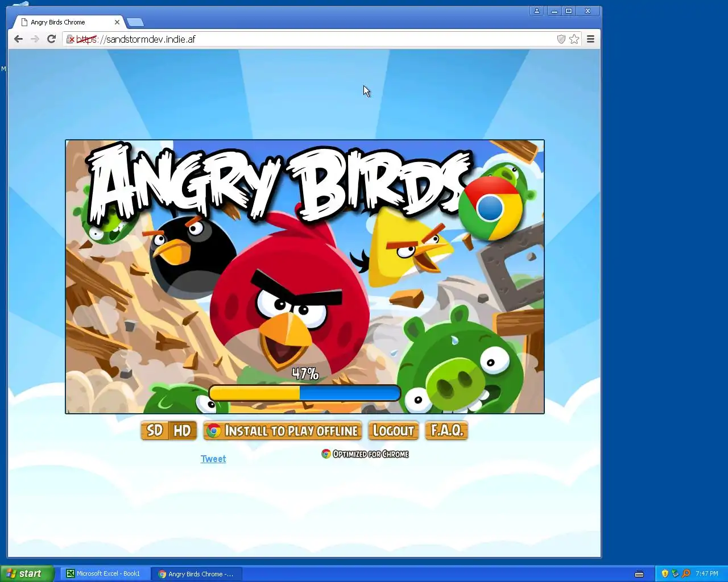Open the F.A.Q. button
This screenshot has height=582, width=728.
pyautogui.click(x=446, y=431)
